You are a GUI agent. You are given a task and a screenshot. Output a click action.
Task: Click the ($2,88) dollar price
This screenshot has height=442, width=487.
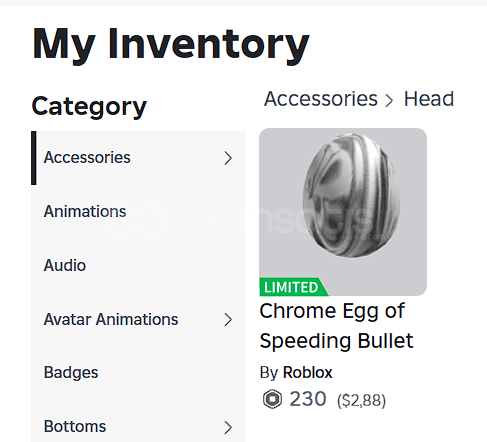(x=361, y=400)
